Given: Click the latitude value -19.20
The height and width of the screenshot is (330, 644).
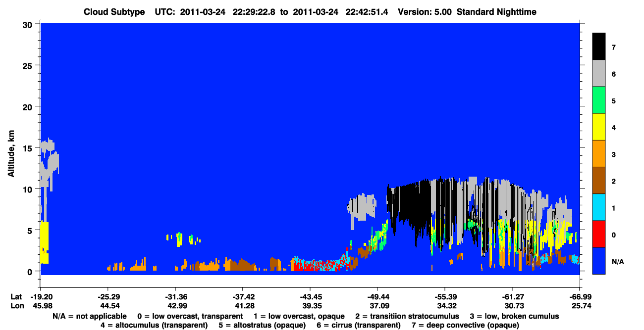Looking at the screenshot, I should (41, 297).
